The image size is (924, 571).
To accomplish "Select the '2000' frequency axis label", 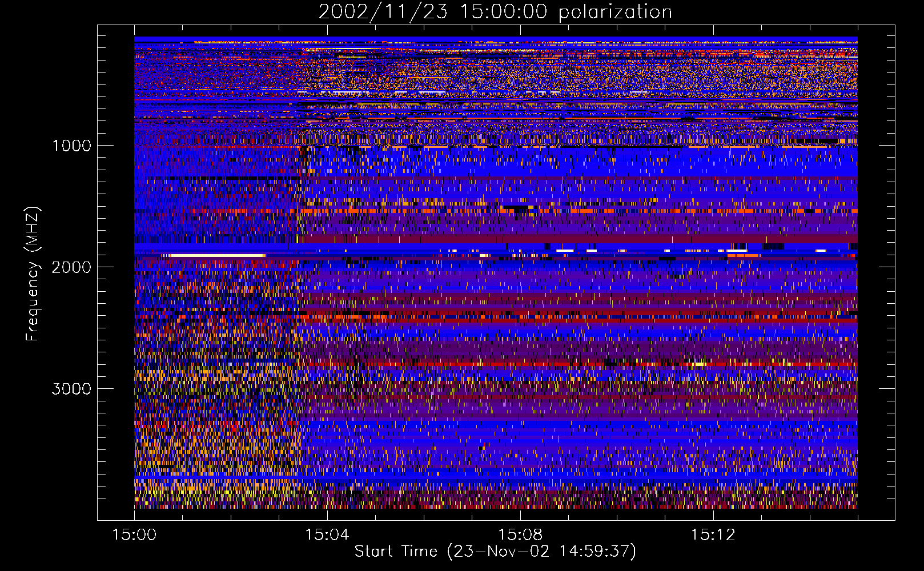I will [x=71, y=267].
